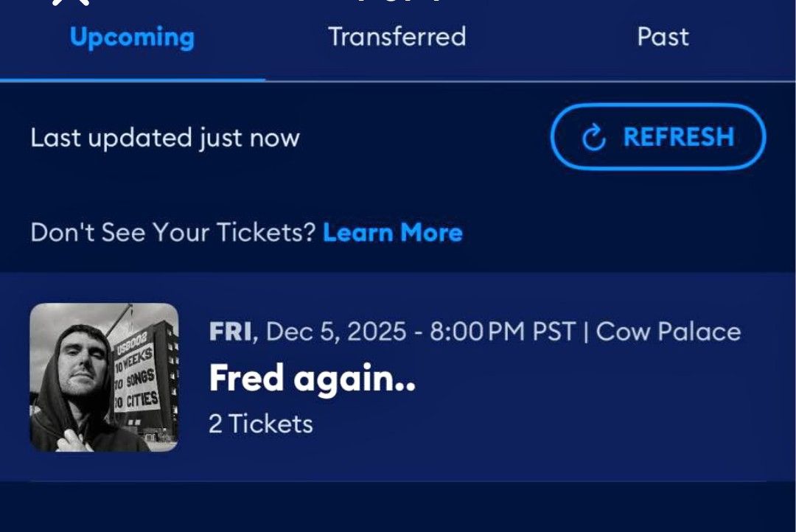Screen dimensions: 796x532
Task: Open the Fred again.. event card
Action: (x=398, y=376)
